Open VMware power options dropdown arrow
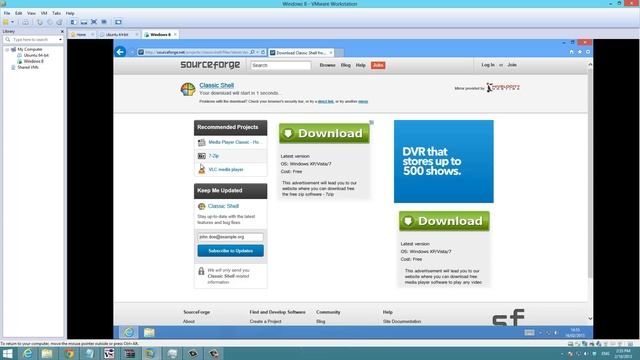The image size is (640, 360). point(13,22)
